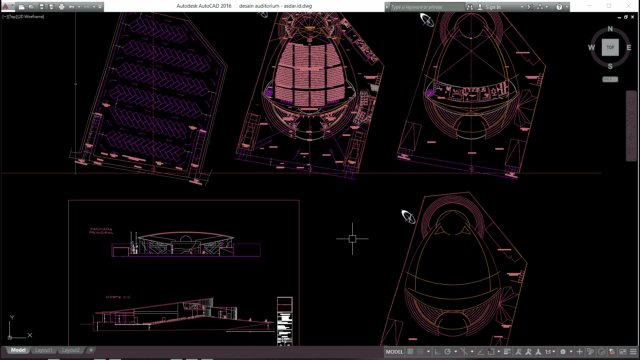640x360 pixels.
Task: Click the Clean Screen icon in status bar
Action: (x=622, y=352)
